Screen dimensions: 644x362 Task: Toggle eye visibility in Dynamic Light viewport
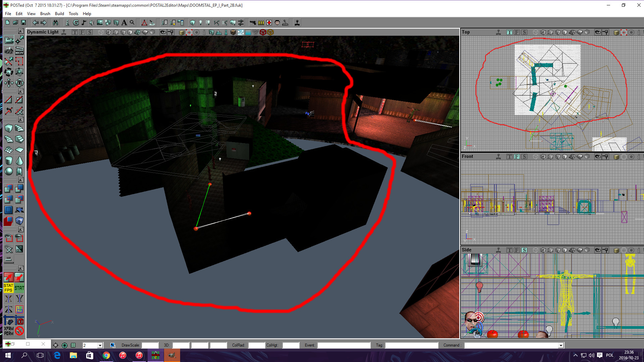point(163,32)
